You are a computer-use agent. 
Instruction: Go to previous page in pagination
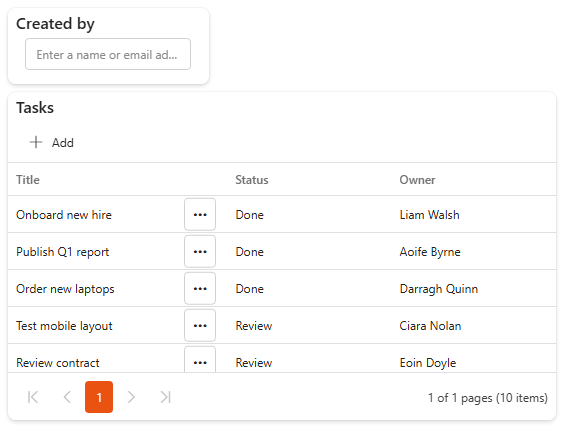pyautogui.click(x=67, y=397)
